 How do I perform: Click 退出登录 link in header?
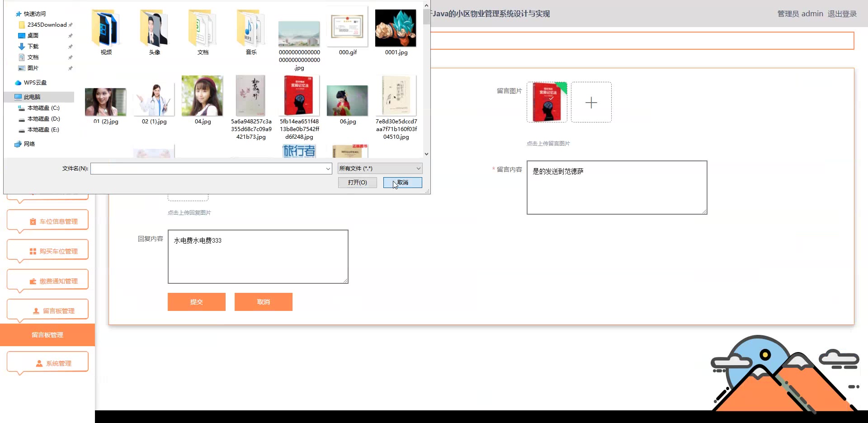click(842, 14)
